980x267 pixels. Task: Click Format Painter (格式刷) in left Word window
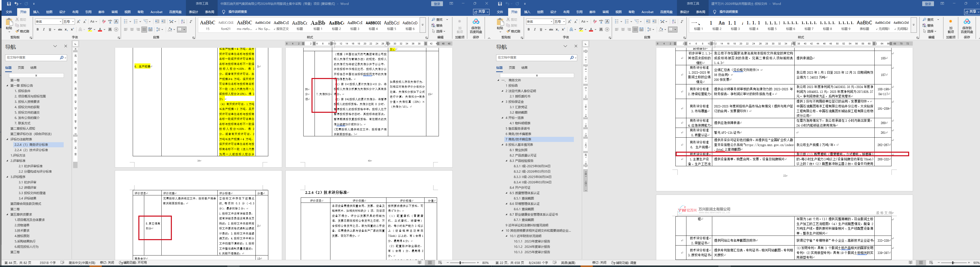[x=22, y=31]
